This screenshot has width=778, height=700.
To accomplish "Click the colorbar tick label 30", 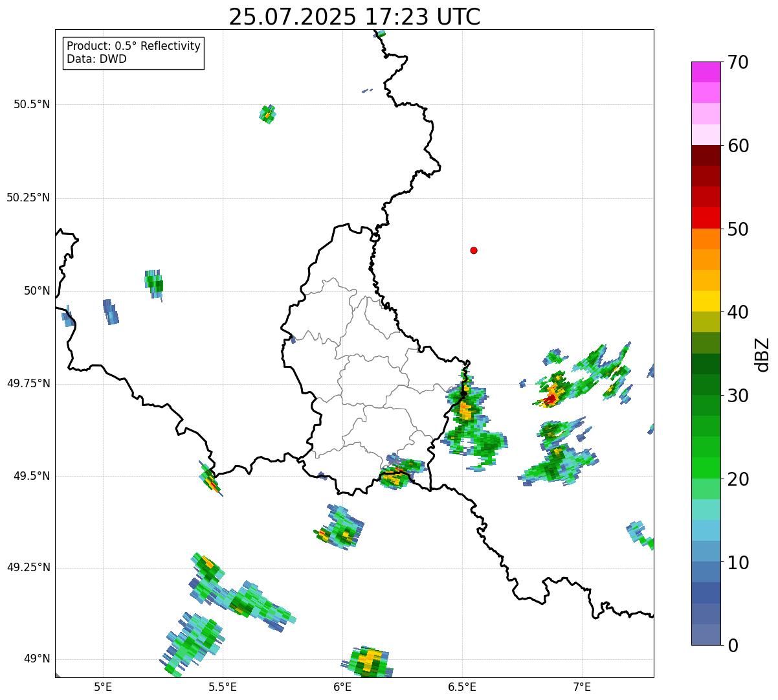I will tap(738, 396).
